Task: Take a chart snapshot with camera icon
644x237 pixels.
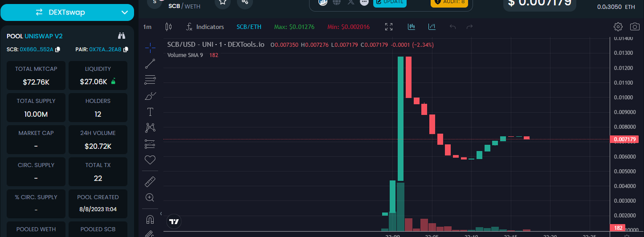Action: click(x=634, y=26)
